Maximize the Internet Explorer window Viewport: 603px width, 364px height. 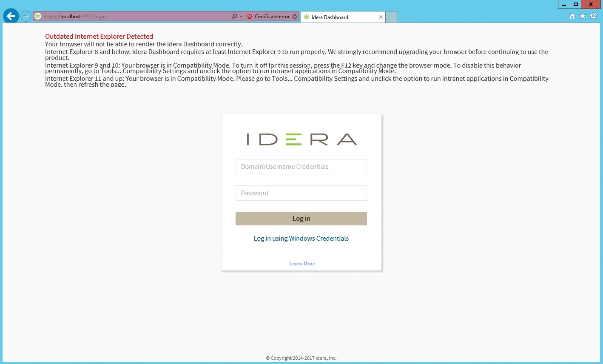575,4
